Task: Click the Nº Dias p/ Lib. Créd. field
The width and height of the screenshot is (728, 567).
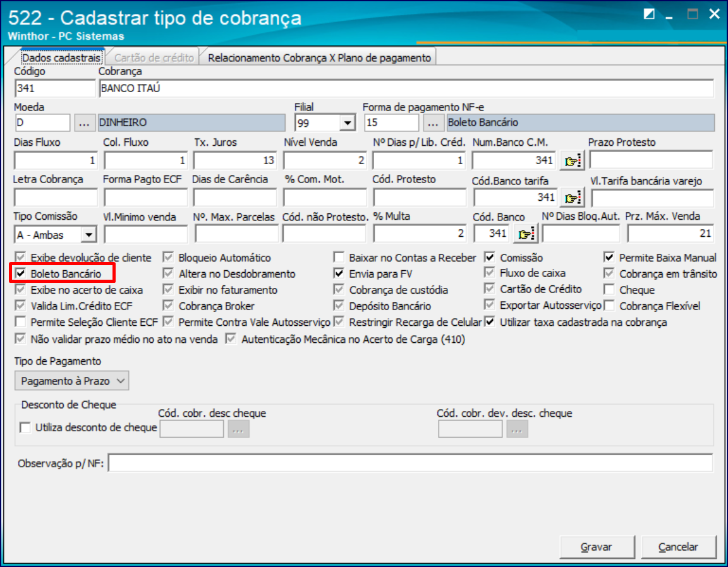Action: [419, 160]
